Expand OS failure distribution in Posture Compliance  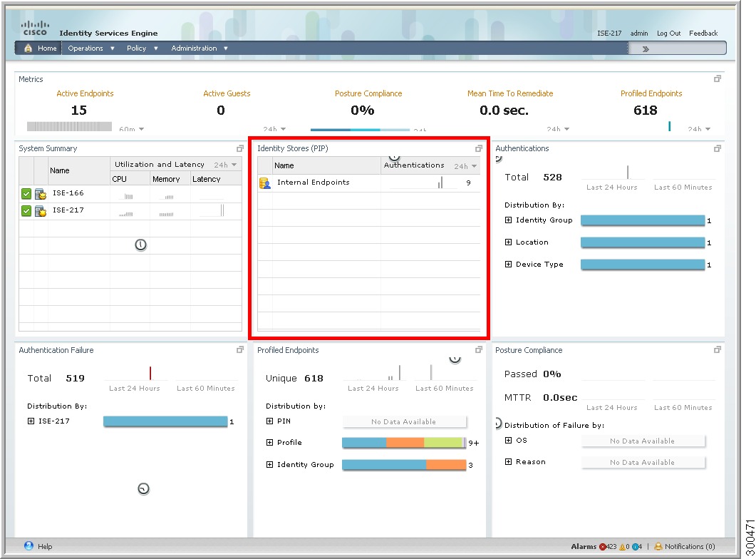tap(508, 441)
